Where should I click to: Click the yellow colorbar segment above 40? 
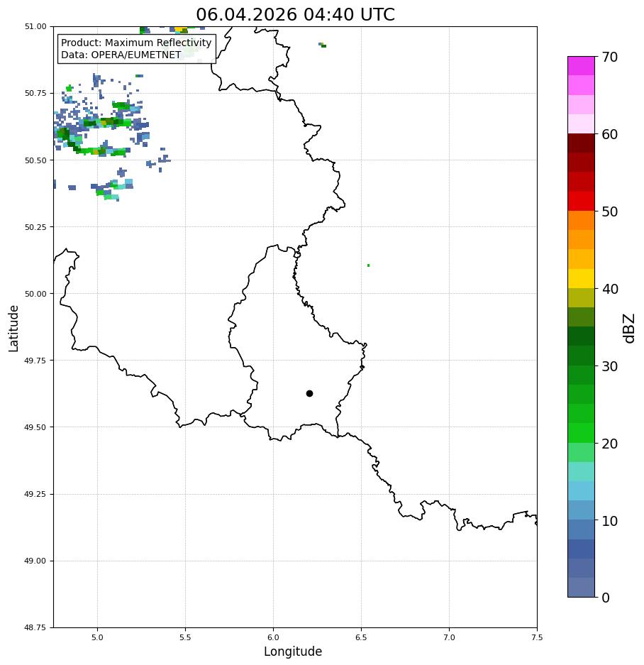click(582, 279)
